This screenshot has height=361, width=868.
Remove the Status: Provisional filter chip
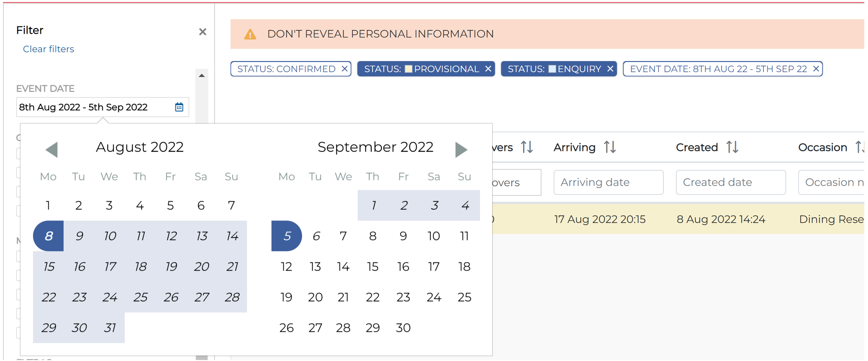(488, 69)
